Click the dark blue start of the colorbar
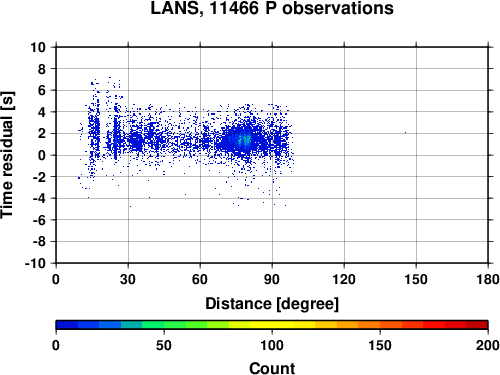 pos(67,325)
